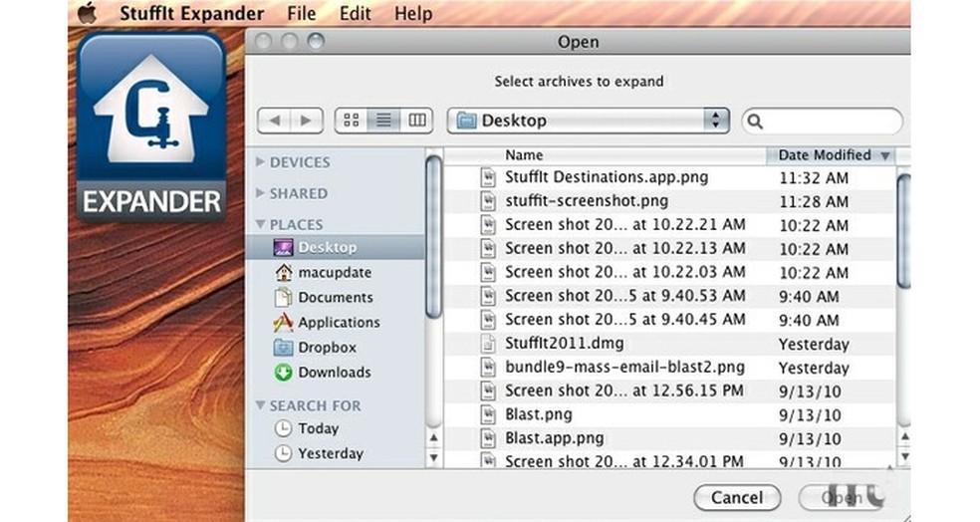Click the 11:32 AM date cell
The height and width of the screenshot is (522, 980).
pyautogui.click(x=814, y=178)
